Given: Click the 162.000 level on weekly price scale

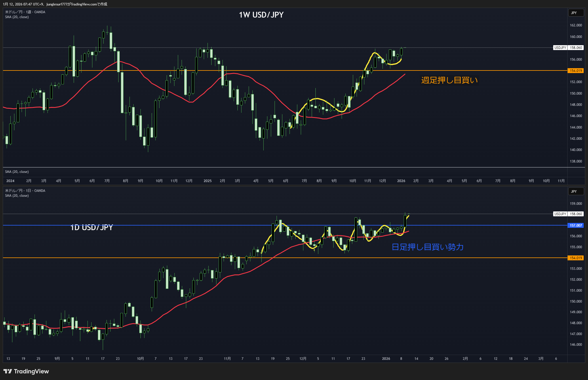Looking at the screenshot, I should coord(576,25).
